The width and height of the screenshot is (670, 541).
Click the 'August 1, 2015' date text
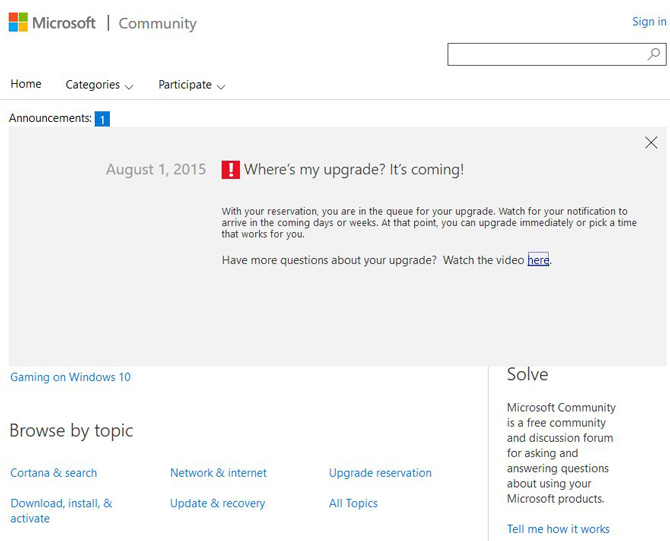coord(156,170)
